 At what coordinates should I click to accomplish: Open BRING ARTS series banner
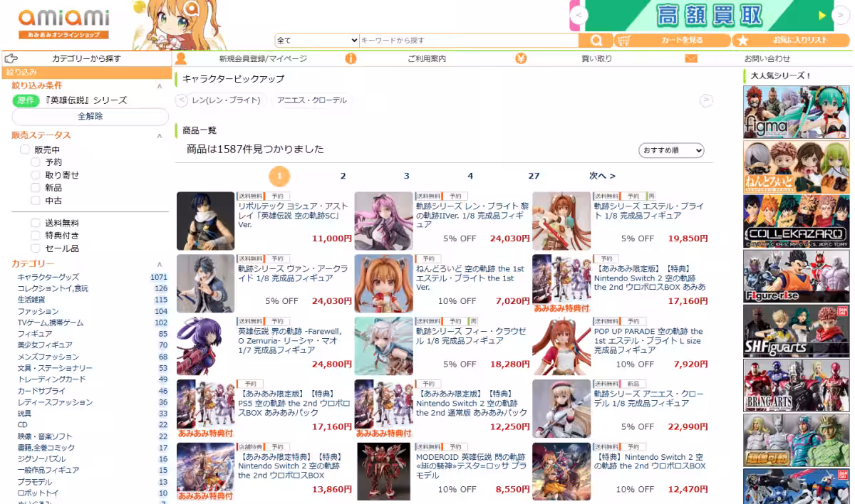coord(796,385)
